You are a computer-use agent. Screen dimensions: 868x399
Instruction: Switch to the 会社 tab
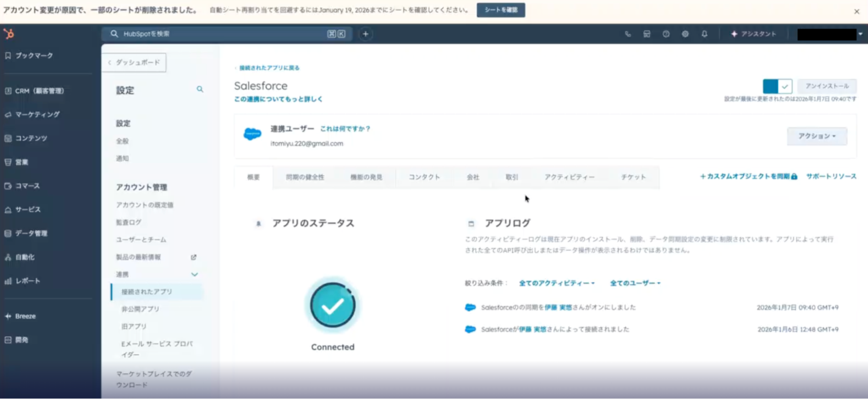click(x=473, y=177)
